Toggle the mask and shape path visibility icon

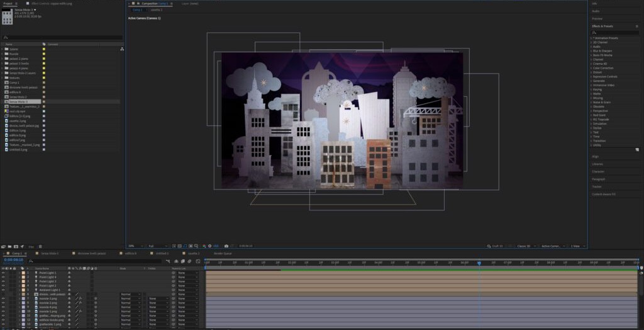point(185,246)
